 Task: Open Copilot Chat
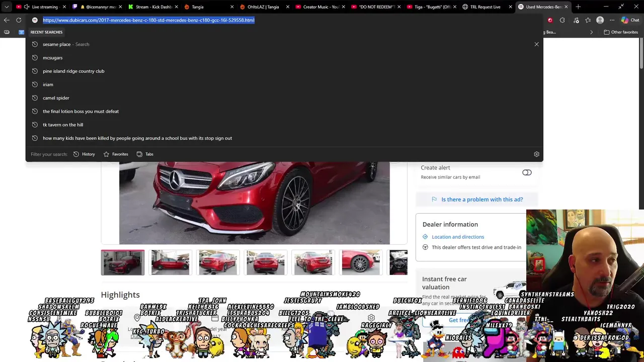pos(629,20)
